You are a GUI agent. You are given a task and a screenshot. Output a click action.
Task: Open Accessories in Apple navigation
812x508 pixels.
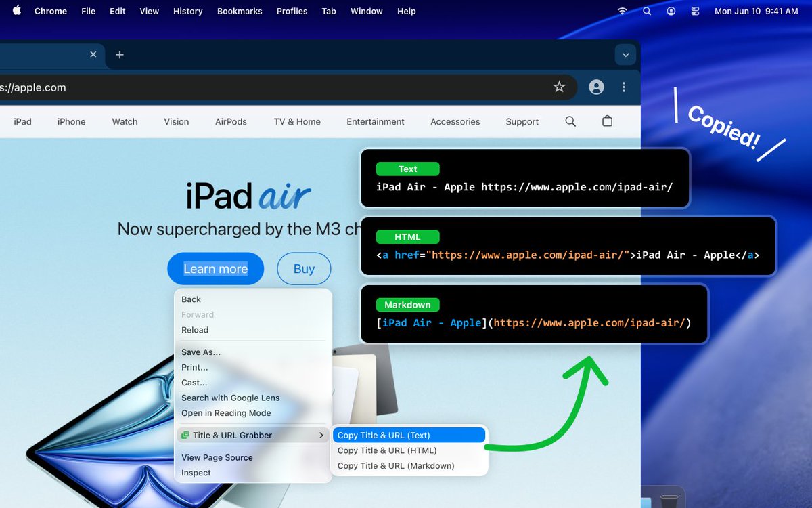click(455, 122)
